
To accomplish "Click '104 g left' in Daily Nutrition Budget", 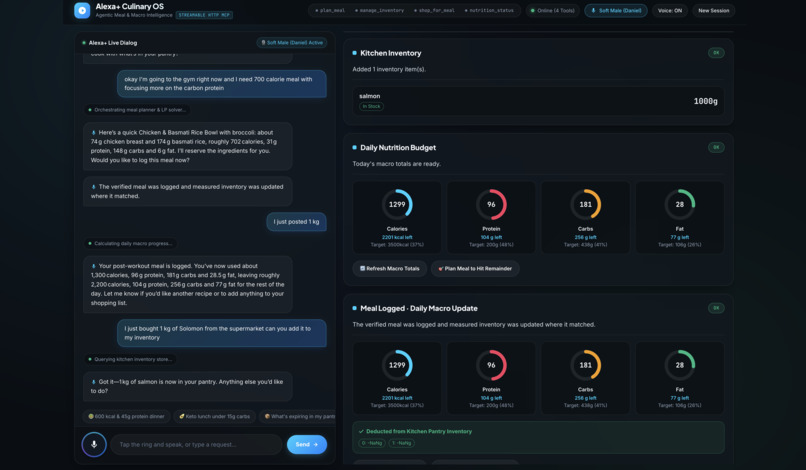I will pyautogui.click(x=491, y=237).
